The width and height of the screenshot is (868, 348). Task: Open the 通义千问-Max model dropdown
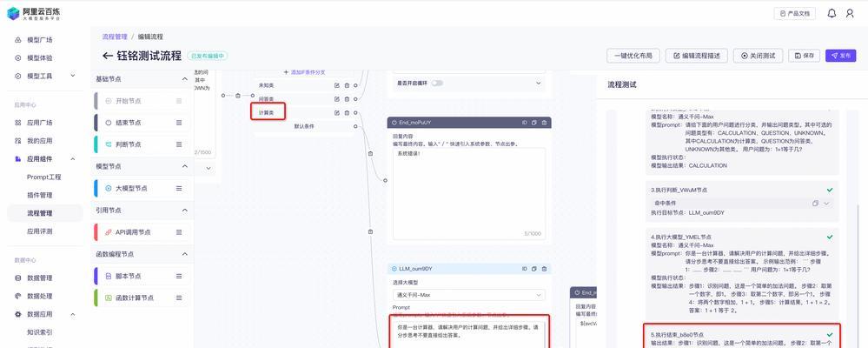[x=469, y=295]
